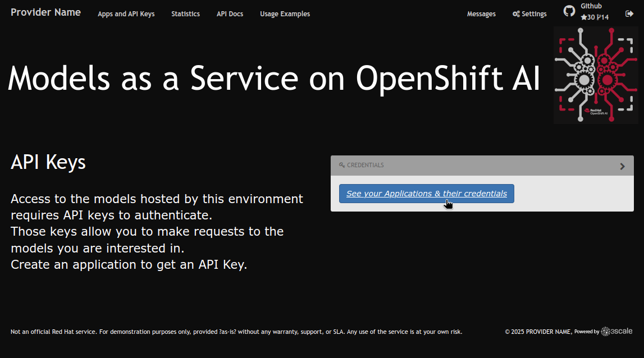This screenshot has width=644, height=358.
Task: Click the Provider Name brand link
Action: click(x=45, y=12)
